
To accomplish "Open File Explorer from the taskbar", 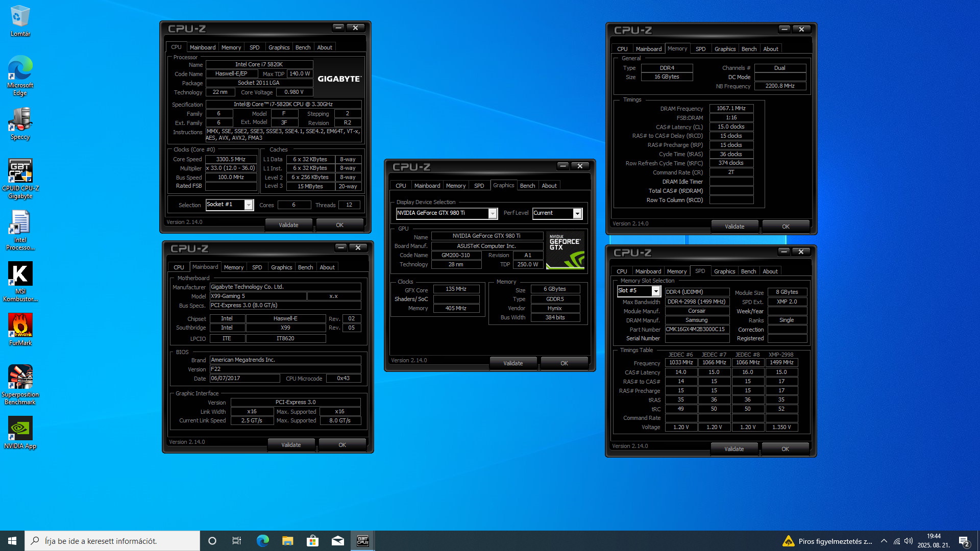I will tap(287, 541).
